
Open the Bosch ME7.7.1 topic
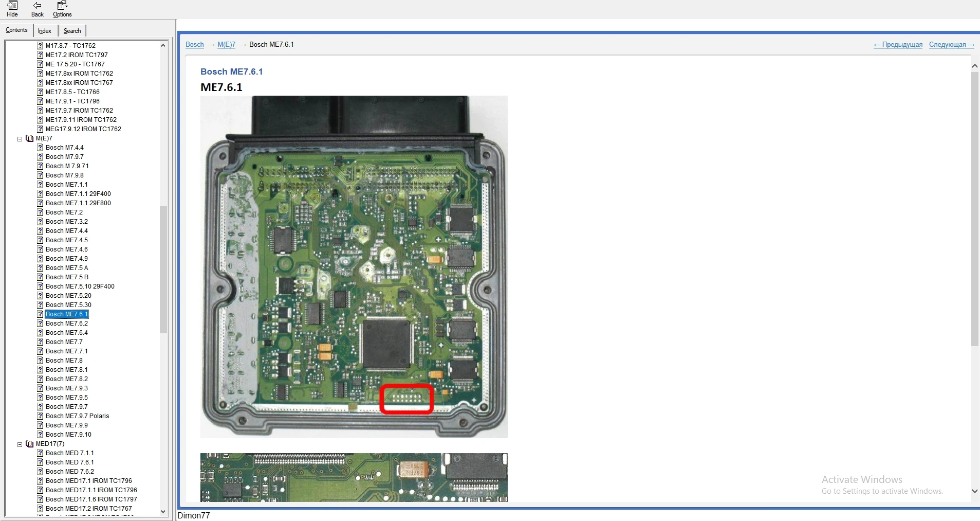coord(67,351)
